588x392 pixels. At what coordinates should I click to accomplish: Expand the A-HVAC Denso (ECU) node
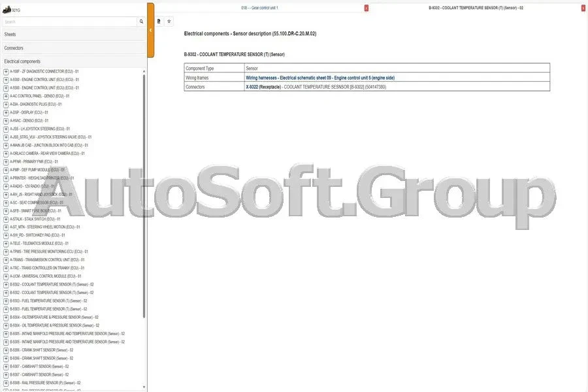[6, 121]
